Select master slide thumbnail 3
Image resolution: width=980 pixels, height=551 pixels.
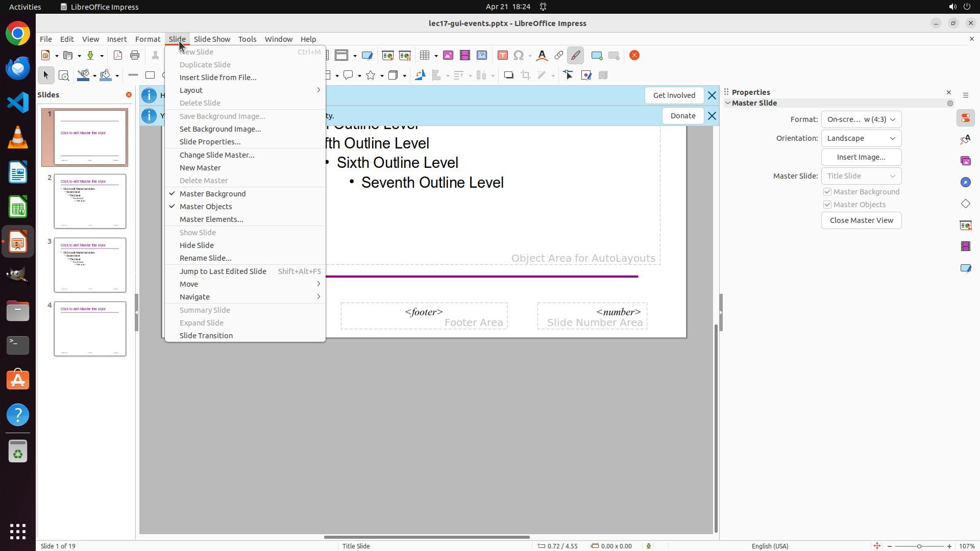tap(90, 265)
